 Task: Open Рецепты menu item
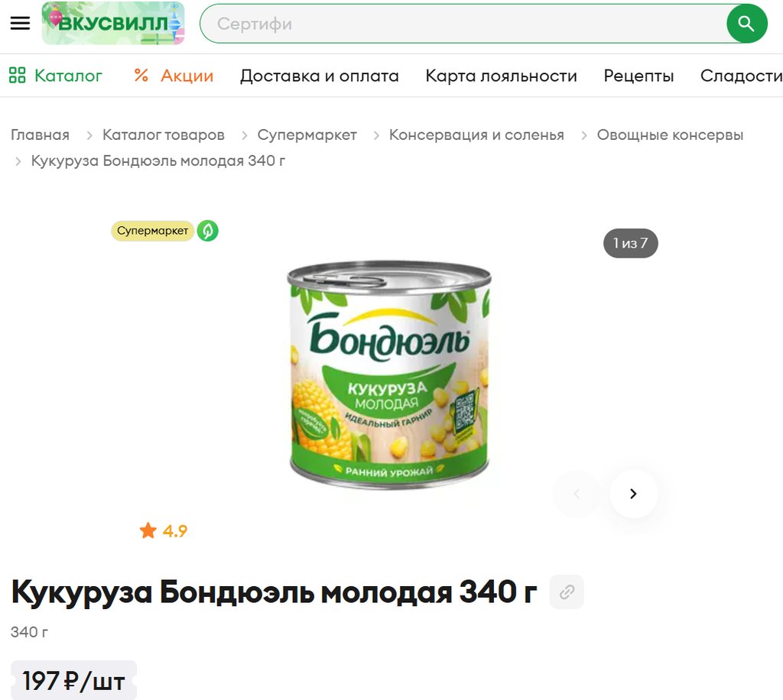pyautogui.click(x=638, y=76)
